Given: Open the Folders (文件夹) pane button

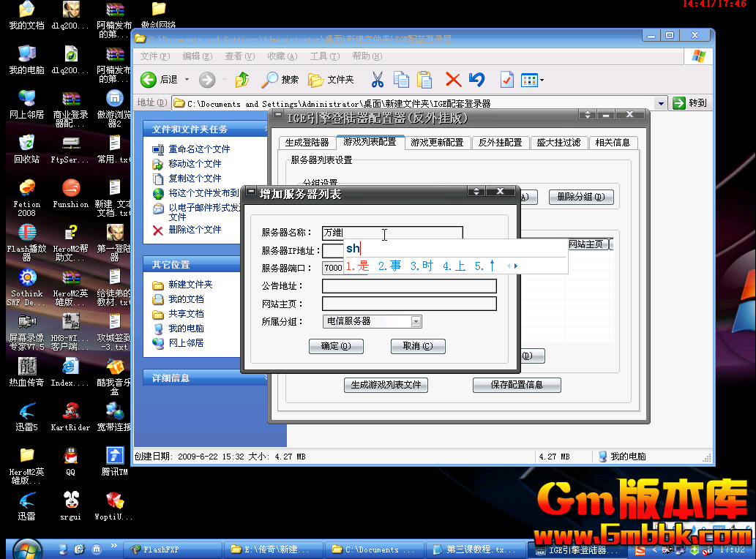Looking at the screenshot, I should click(332, 79).
